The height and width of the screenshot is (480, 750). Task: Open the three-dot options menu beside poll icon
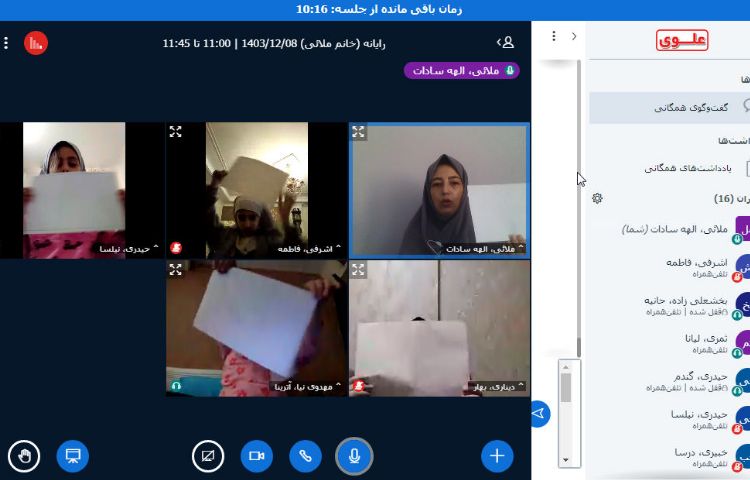[6, 43]
